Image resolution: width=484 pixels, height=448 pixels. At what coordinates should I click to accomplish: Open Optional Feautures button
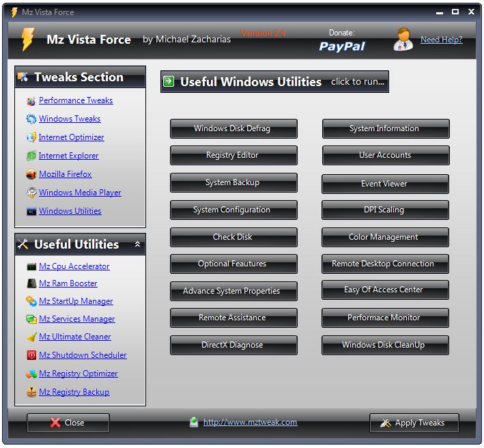point(233,264)
